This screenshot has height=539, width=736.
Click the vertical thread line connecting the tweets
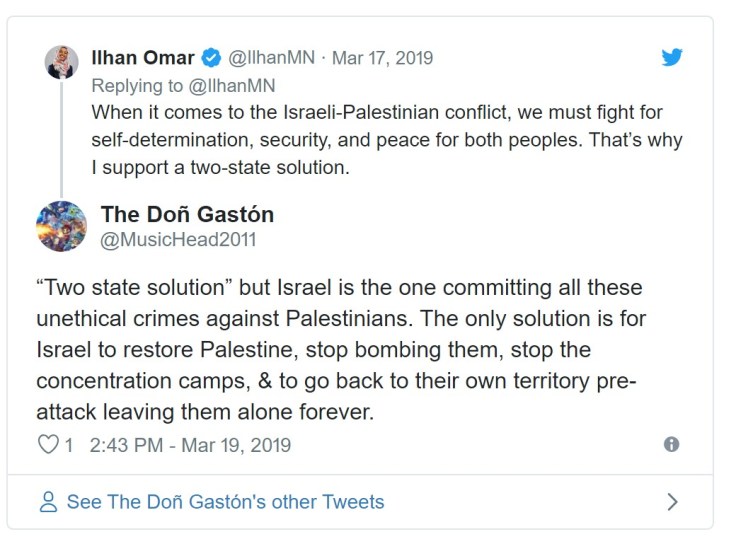[x=61, y=140]
